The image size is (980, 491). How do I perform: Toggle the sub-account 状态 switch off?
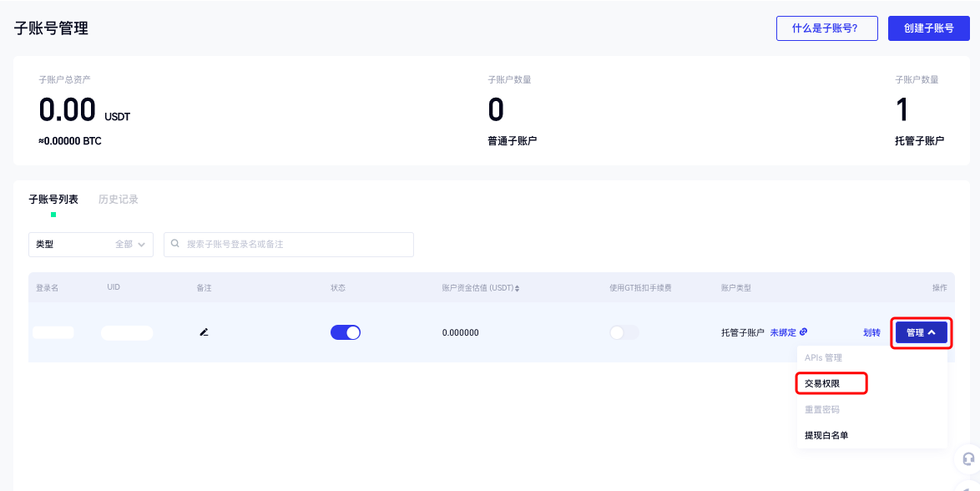point(346,332)
